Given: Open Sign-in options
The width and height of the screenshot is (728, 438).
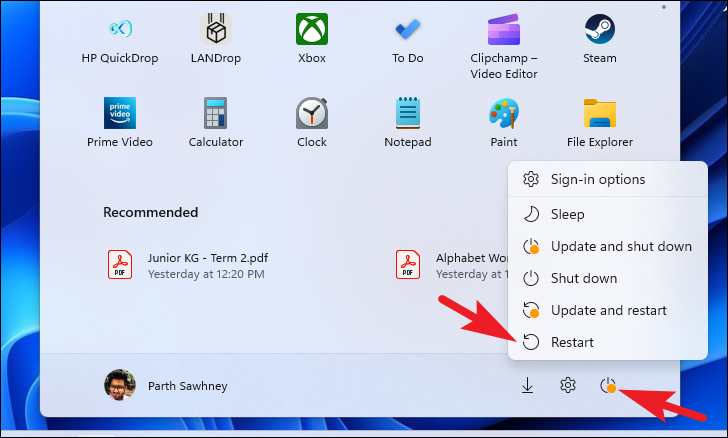Looking at the screenshot, I should click(608, 179).
